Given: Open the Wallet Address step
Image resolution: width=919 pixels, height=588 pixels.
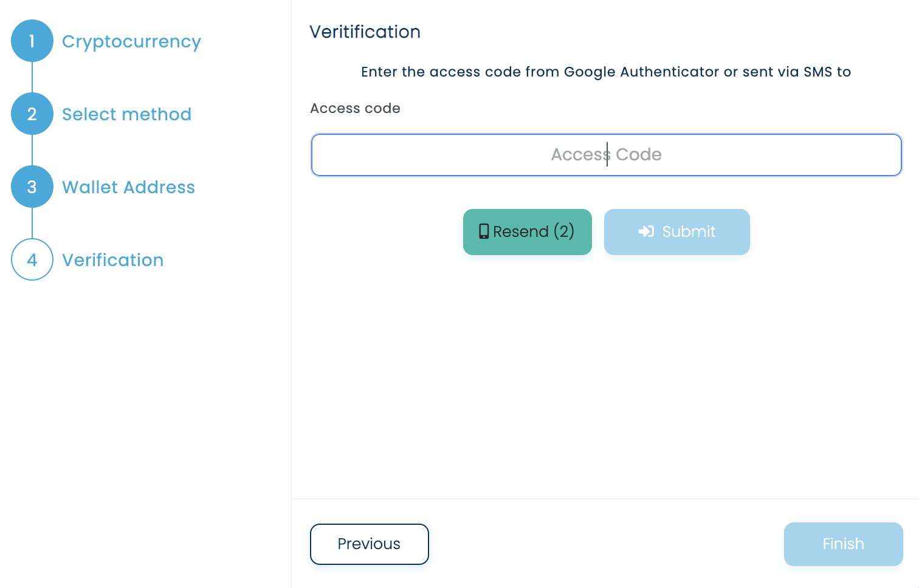Looking at the screenshot, I should coord(128,187).
